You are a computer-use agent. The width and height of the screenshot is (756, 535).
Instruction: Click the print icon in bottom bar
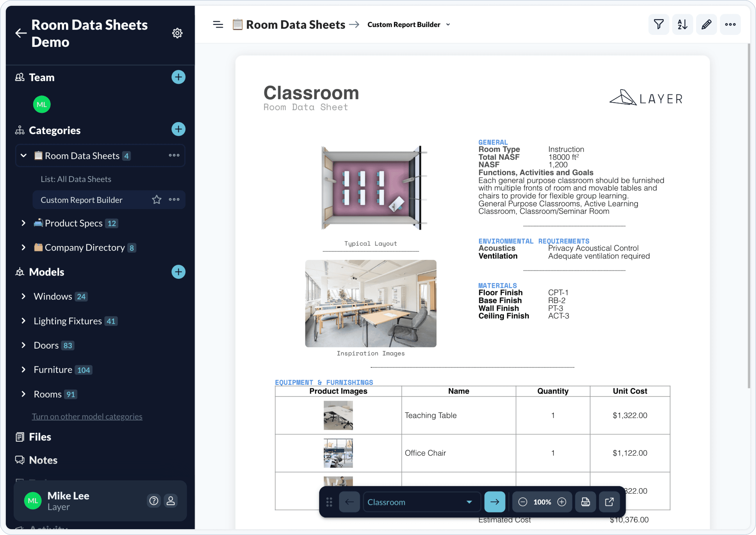(586, 502)
